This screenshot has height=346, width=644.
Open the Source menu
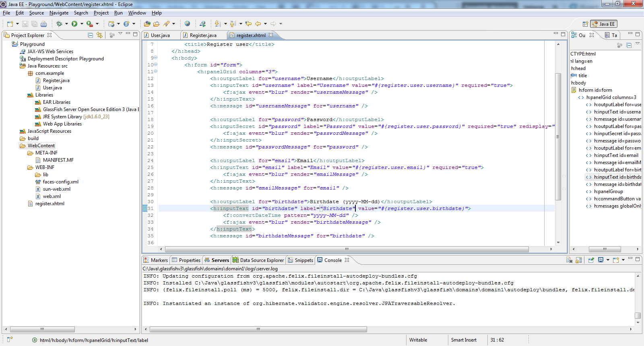coord(37,13)
